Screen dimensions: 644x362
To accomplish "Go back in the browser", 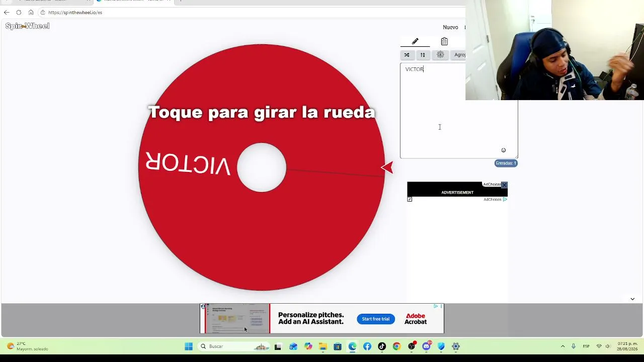I will point(7,12).
